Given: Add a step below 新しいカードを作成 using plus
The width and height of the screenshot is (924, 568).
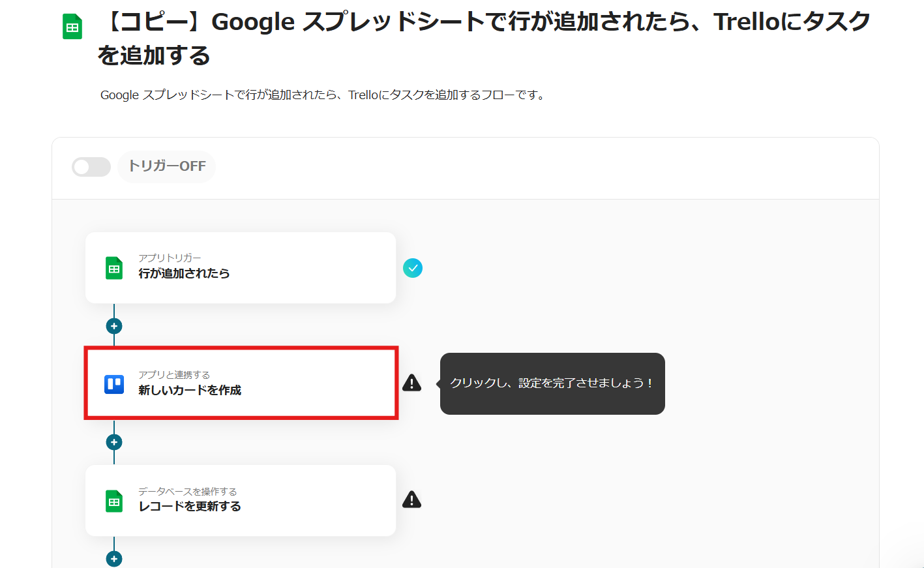Looking at the screenshot, I should tap(114, 442).
